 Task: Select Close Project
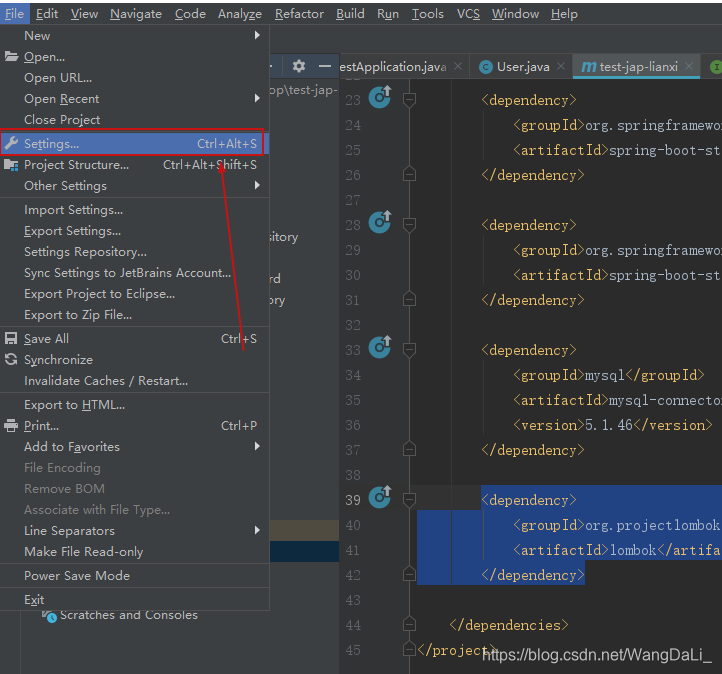[x=134, y=120]
